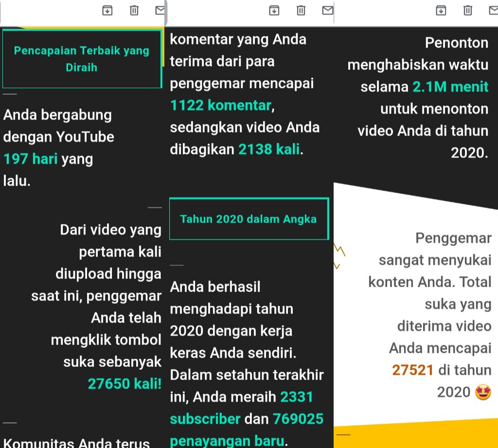498x448 pixels.
Task: Tap 'penayangan baru' highlighted text
Action: 227,441
